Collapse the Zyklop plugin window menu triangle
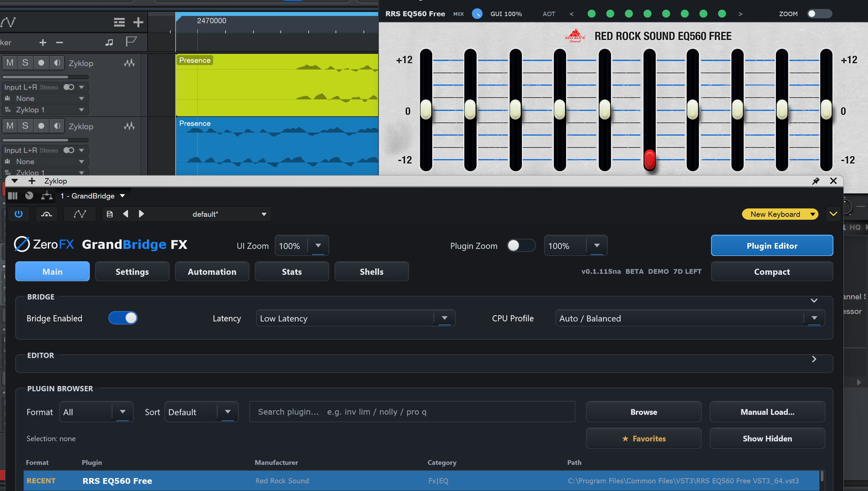This screenshot has height=491, width=868. (15, 181)
